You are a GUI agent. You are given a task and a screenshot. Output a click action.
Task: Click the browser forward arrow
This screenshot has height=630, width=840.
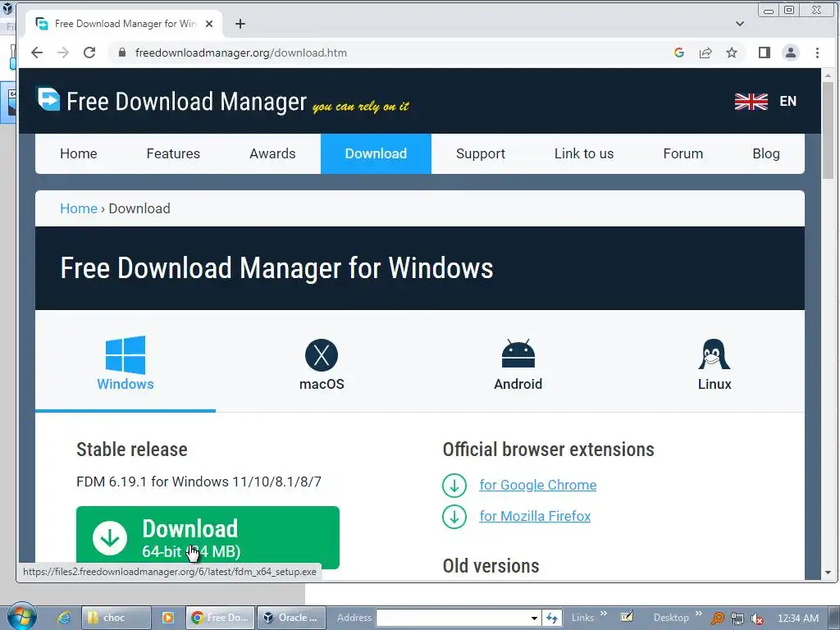click(63, 52)
